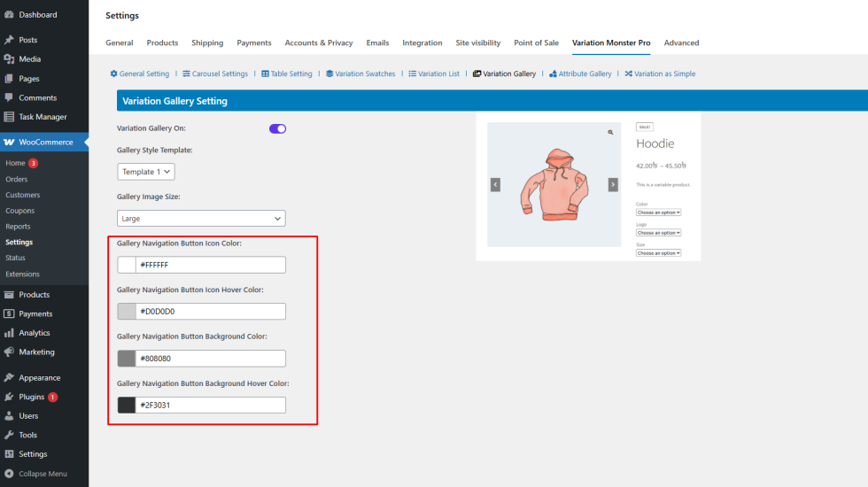The image size is (868, 487).
Task: Click the #D0D0D0 hex input field
Action: point(211,311)
